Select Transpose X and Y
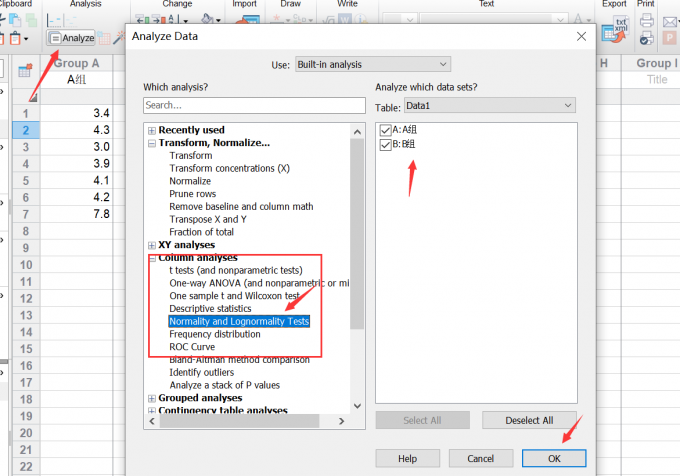 208,219
